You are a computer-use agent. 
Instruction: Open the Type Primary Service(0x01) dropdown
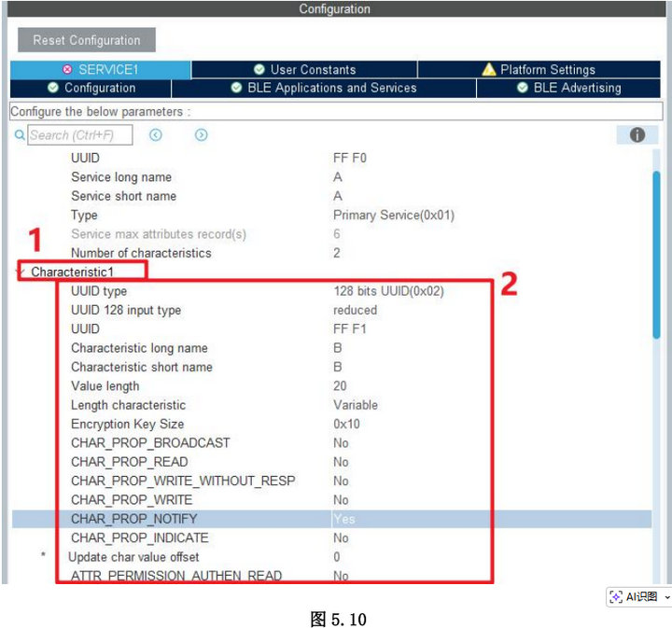394,215
